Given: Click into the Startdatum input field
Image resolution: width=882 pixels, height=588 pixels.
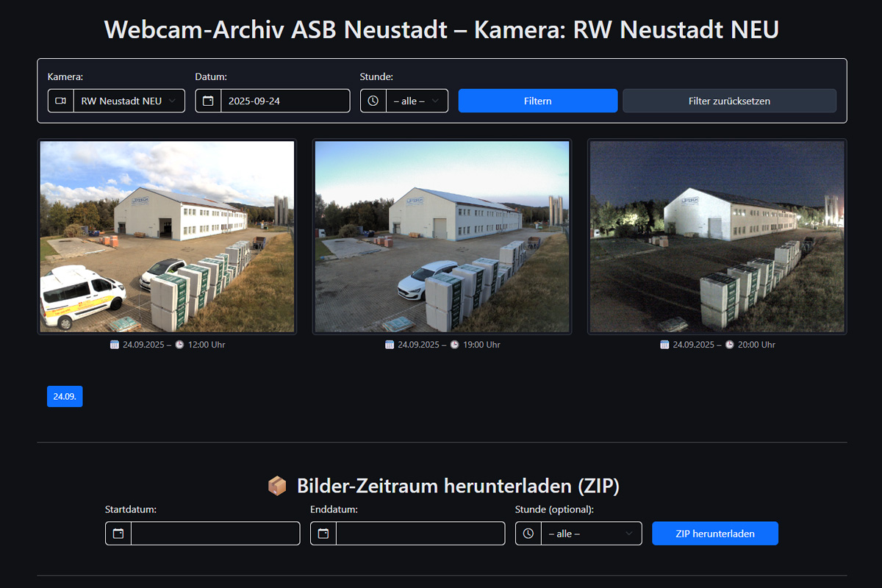Looking at the screenshot, I should point(215,534).
